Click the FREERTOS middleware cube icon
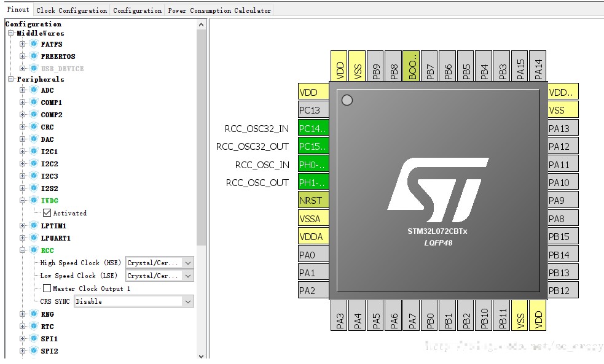The image size is (604, 364). 34,56
